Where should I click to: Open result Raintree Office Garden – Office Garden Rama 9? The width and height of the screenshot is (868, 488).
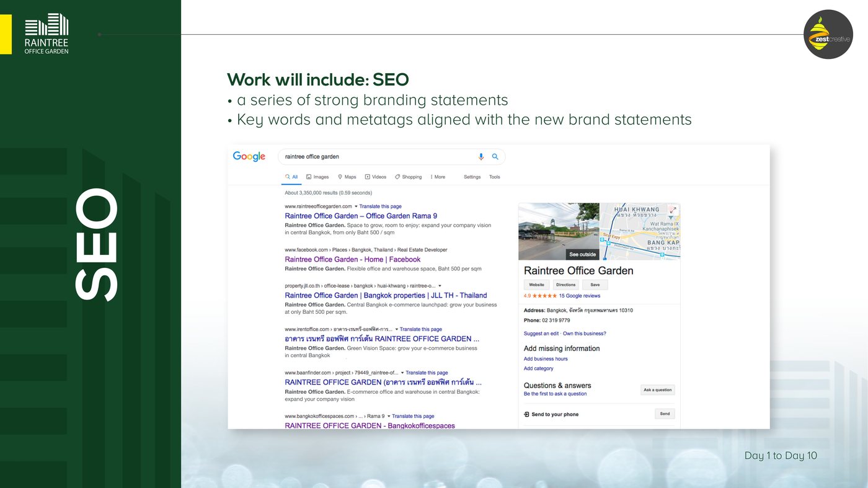(x=361, y=216)
